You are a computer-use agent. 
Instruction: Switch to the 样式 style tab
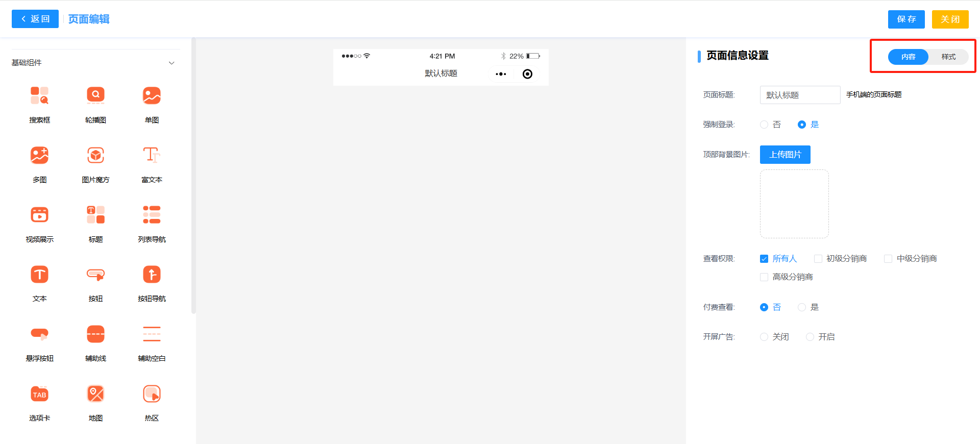coord(948,57)
